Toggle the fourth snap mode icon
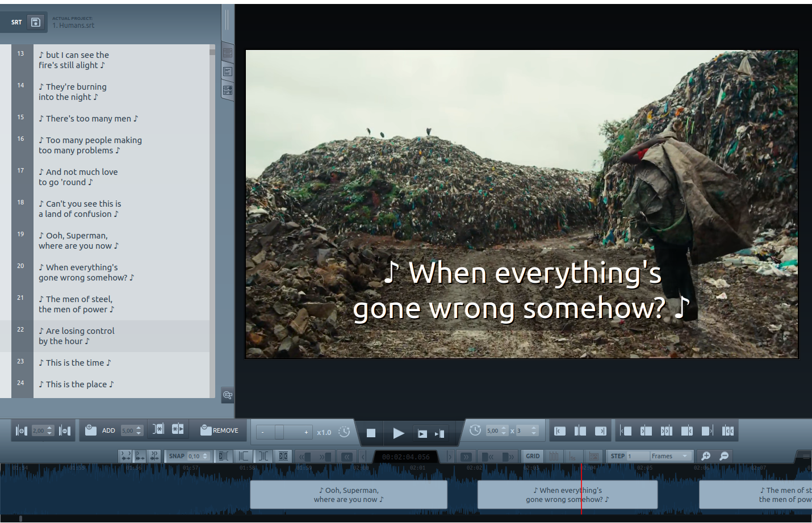Screen dimensions: 812x523 pos(283,456)
